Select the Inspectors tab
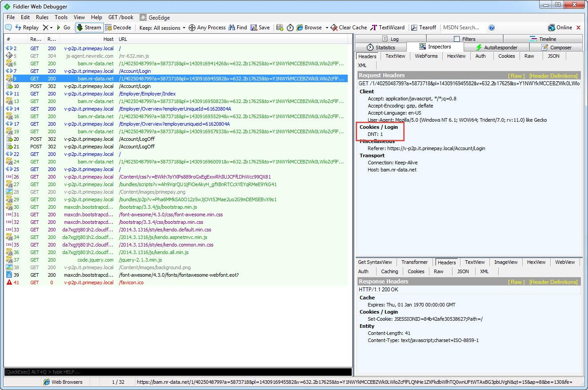Viewport: 588px width, 390px height. pyautogui.click(x=435, y=47)
